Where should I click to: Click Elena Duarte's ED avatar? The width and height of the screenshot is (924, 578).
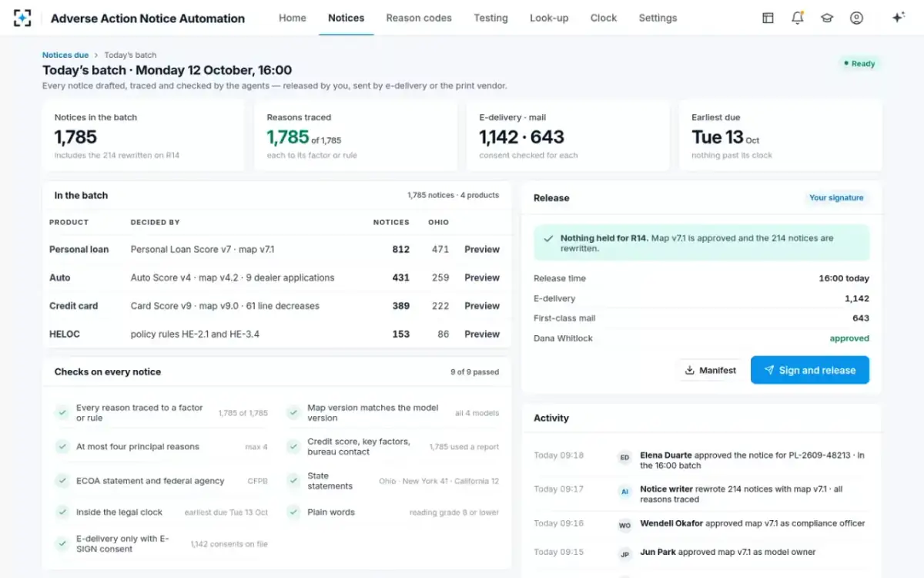click(625, 458)
